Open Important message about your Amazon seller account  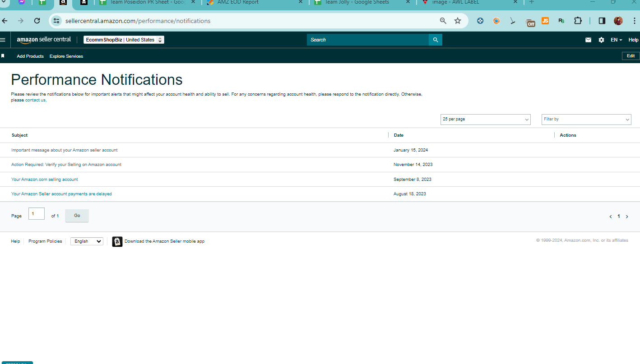coord(65,150)
